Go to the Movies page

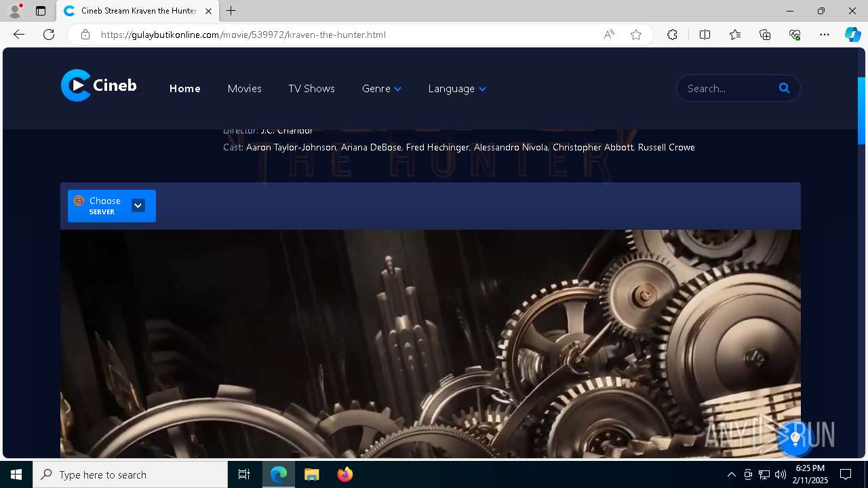244,89
